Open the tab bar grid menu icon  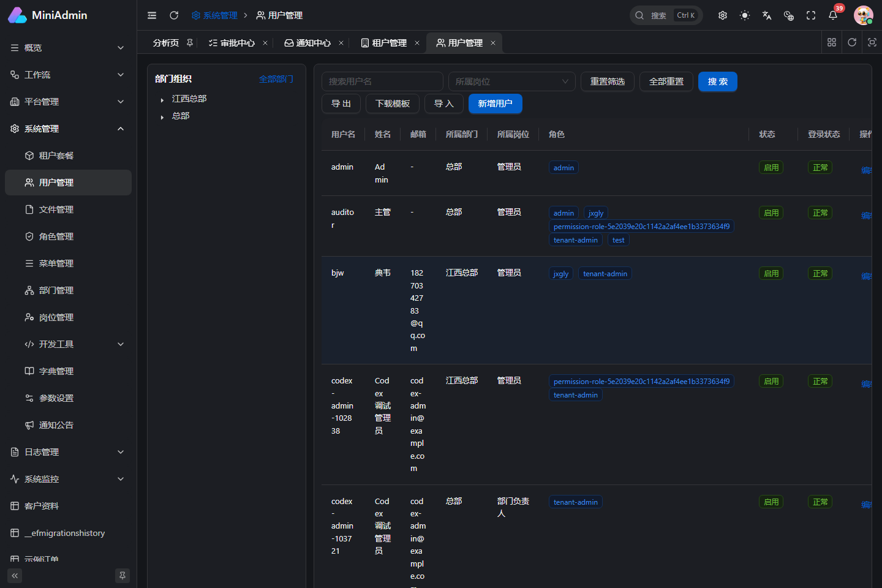(832, 42)
